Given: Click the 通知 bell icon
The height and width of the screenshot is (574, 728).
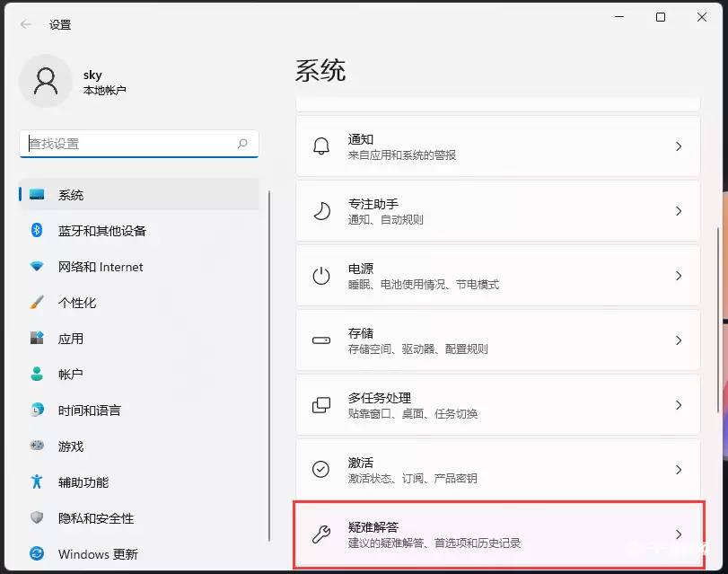Looking at the screenshot, I should pos(320,146).
